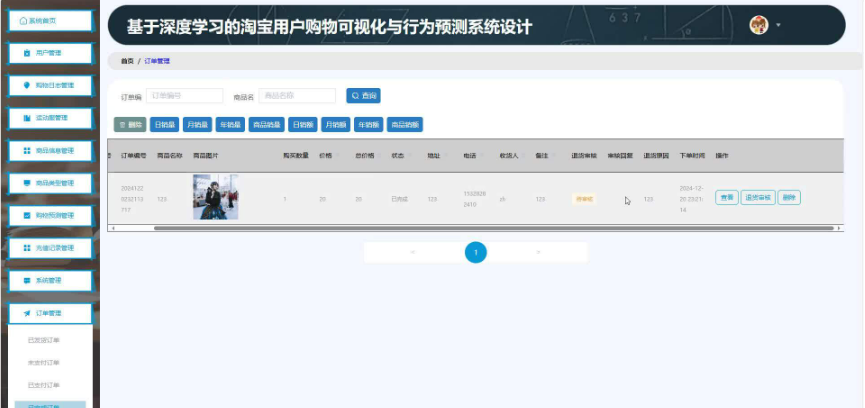
Task: Open 系统首页 in the sidebar
Action: (x=50, y=21)
